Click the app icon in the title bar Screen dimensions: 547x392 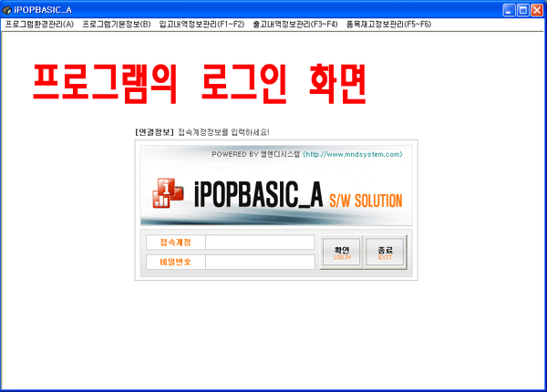(6, 10)
